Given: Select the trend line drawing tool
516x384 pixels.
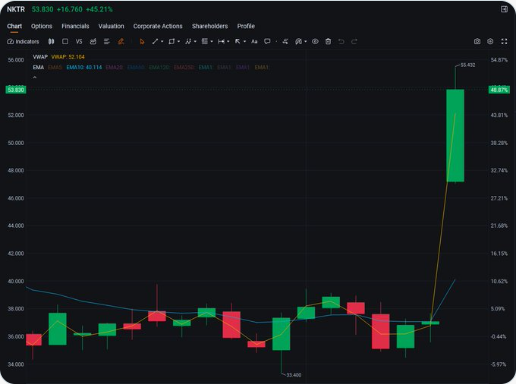Looking at the screenshot, I should click(x=155, y=41).
